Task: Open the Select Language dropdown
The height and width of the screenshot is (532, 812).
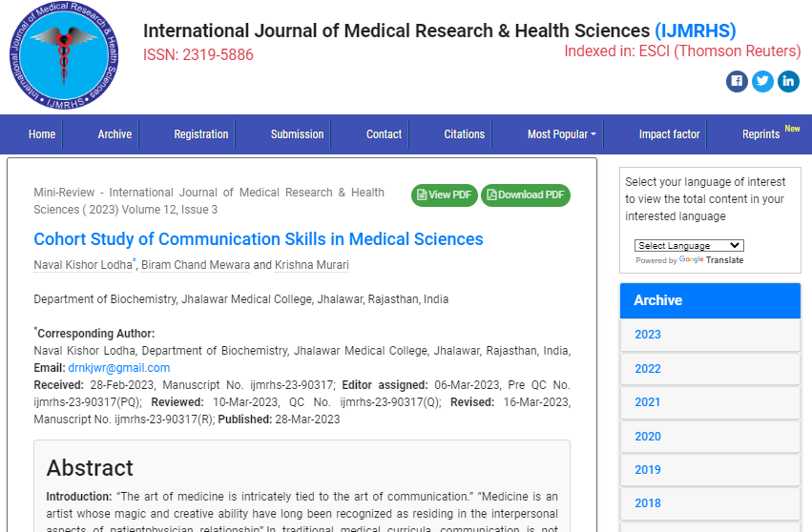Action: click(x=689, y=245)
